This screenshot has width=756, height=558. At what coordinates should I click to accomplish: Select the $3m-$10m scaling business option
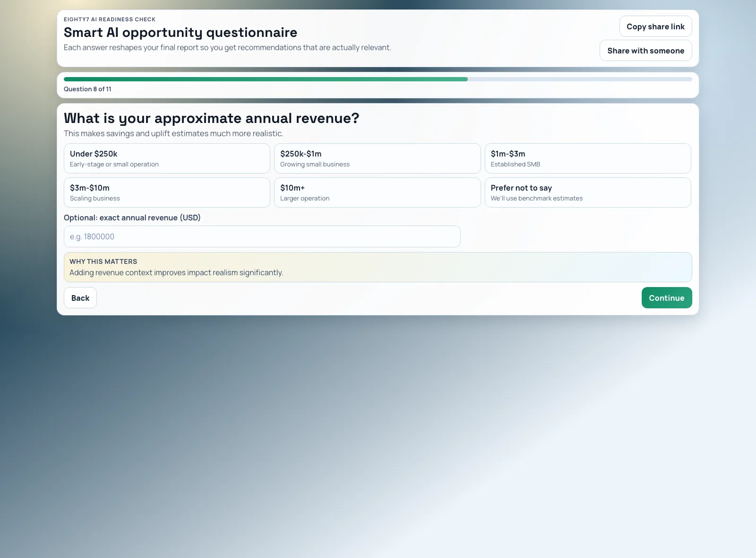click(x=167, y=192)
